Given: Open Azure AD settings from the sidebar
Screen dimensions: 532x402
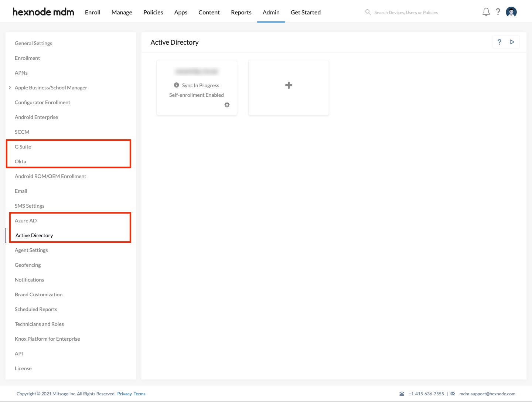Looking at the screenshot, I should [25, 220].
